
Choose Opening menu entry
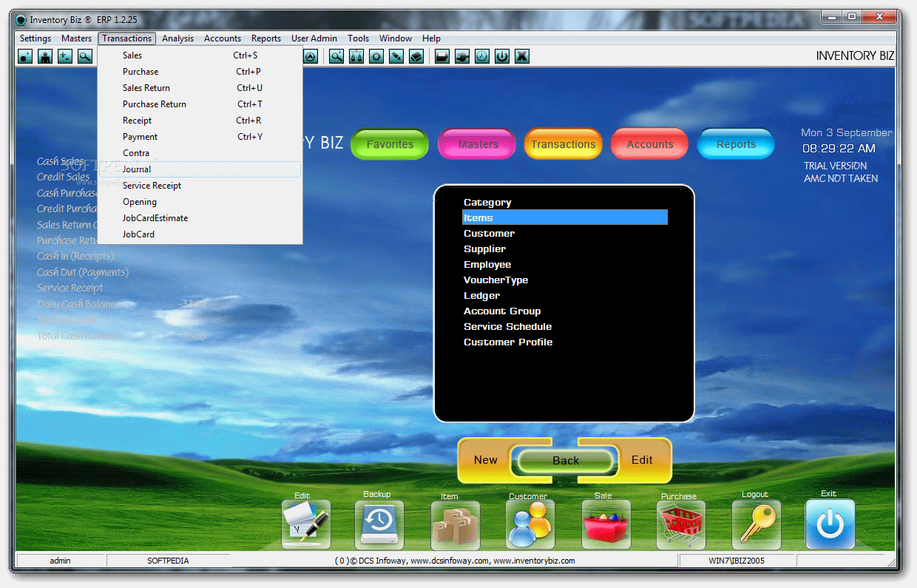200,202
